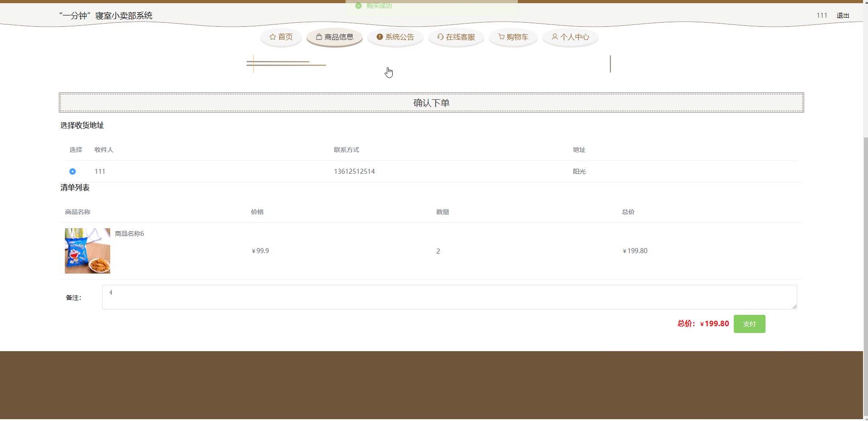This screenshot has height=421, width=868.
Task: Click the 确认下单 heading banner
Action: [431, 103]
